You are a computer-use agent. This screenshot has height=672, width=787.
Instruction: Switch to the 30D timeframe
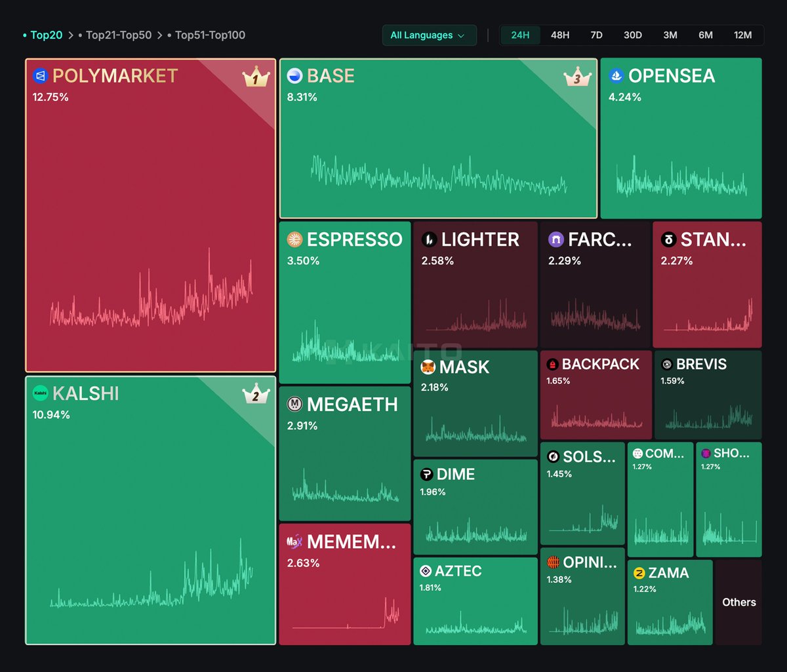click(x=633, y=35)
